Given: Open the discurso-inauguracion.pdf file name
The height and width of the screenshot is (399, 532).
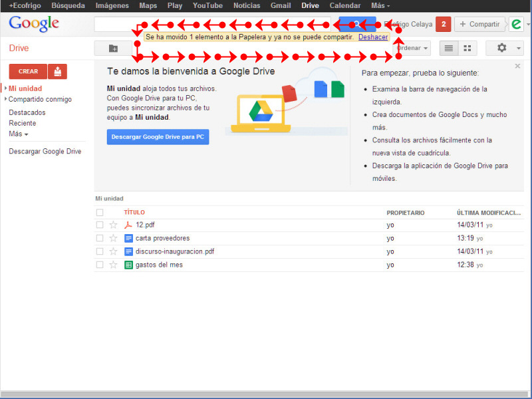Looking at the screenshot, I should [x=175, y=251].
